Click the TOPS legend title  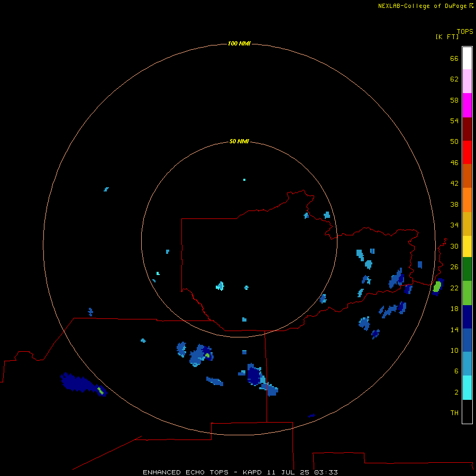pos(465,32)
